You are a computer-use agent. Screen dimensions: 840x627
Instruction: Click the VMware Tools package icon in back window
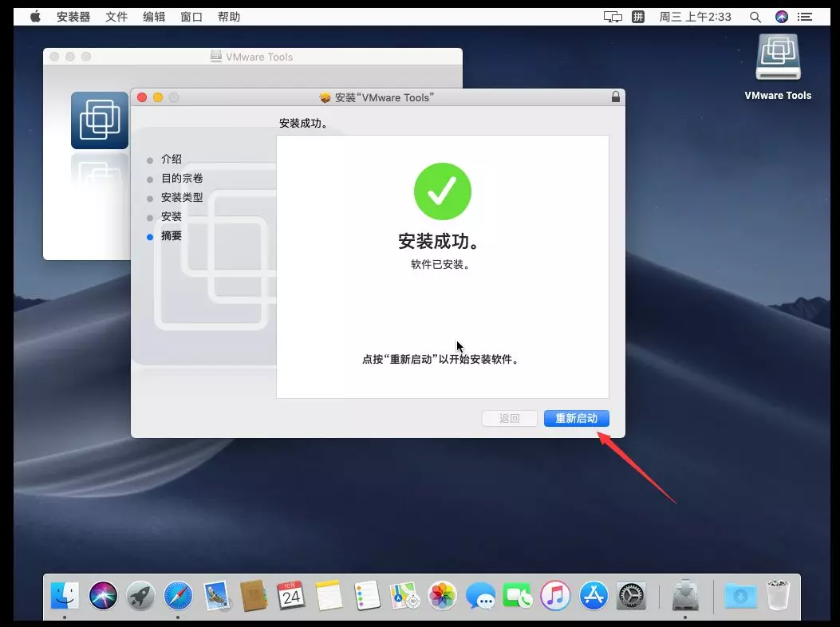(100, 120)
